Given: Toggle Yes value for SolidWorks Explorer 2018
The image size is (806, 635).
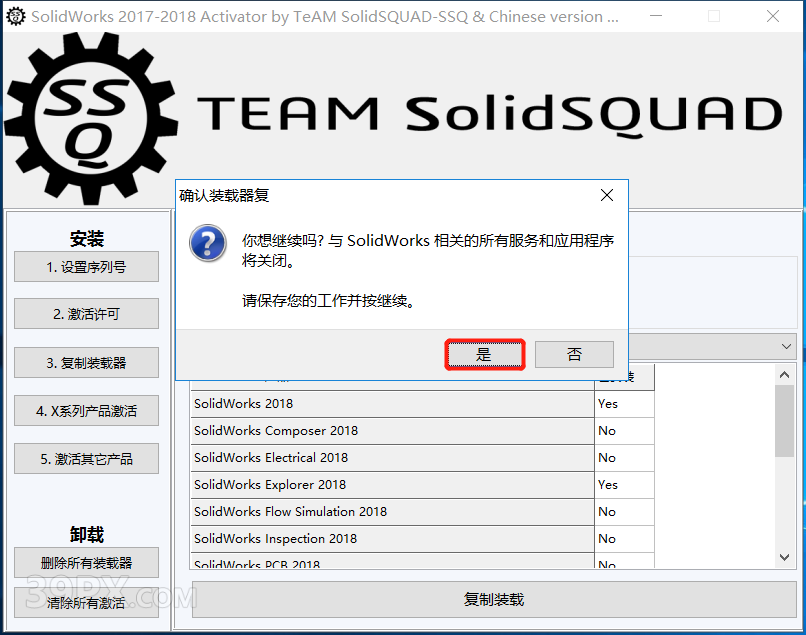Looking at the screenshot, I should pyautogui.click(x=609, y=485).
